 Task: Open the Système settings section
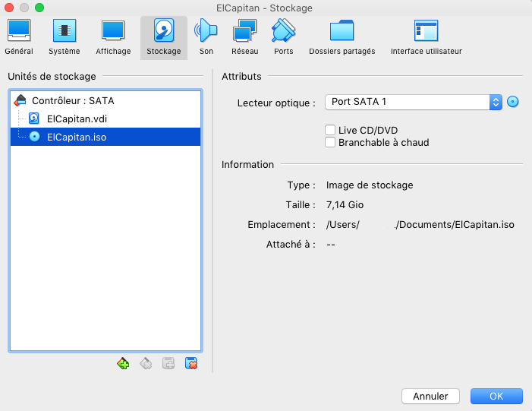coord(64,37)
